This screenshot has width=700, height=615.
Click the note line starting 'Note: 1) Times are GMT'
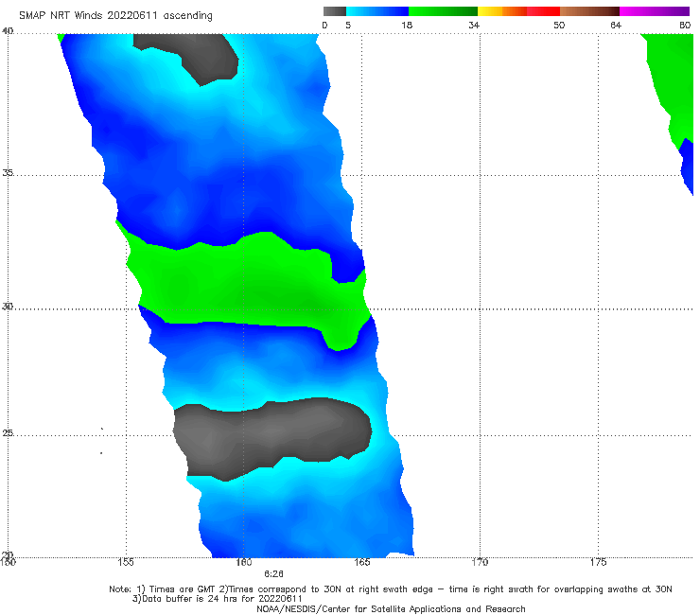pos(391,589)
